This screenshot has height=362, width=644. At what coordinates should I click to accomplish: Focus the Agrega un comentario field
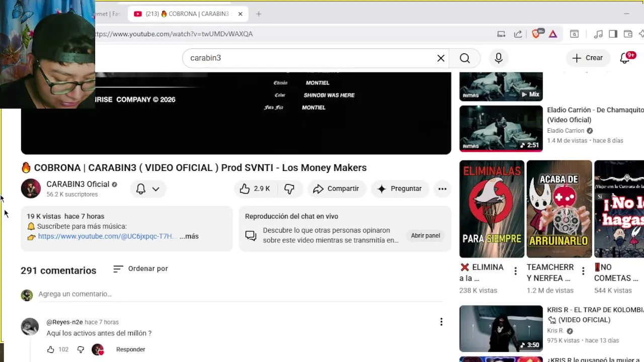pos(240,294)
